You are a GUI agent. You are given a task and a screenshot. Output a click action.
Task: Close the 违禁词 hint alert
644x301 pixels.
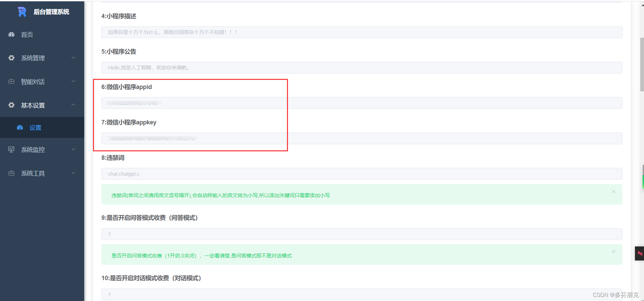point(613,192)
